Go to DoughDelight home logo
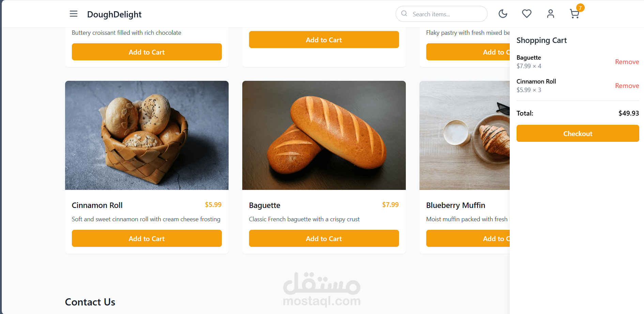 tap(114, 14)
